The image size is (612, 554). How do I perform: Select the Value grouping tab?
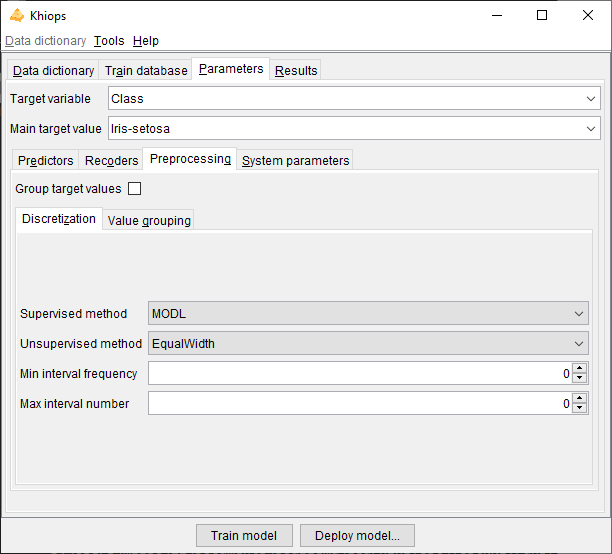[149, 221]
